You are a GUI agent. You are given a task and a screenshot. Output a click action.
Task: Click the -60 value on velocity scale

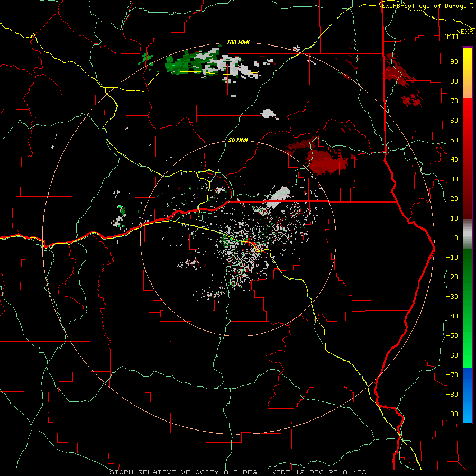point(452,355)
